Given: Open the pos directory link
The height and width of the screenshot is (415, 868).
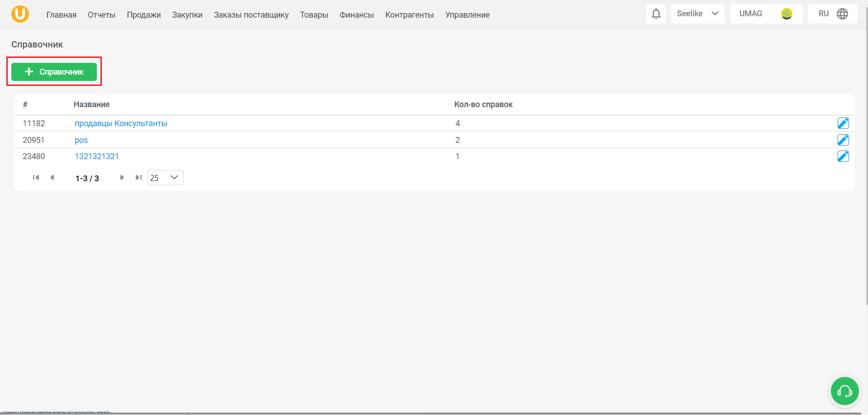Looking at the screenshot, I should [81, 140].
